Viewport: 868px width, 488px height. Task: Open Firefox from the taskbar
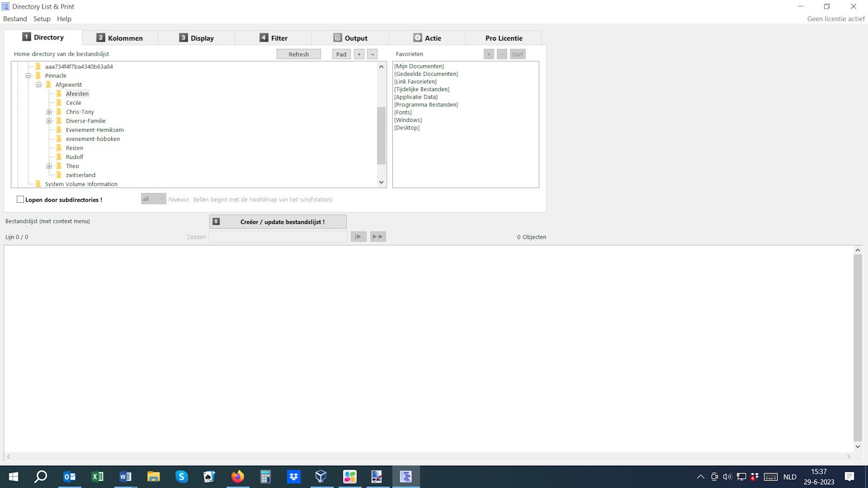(238, 477)
